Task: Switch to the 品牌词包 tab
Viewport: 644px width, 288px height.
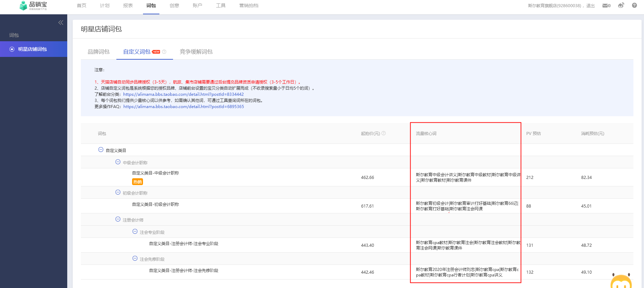Action: point(99,52)
